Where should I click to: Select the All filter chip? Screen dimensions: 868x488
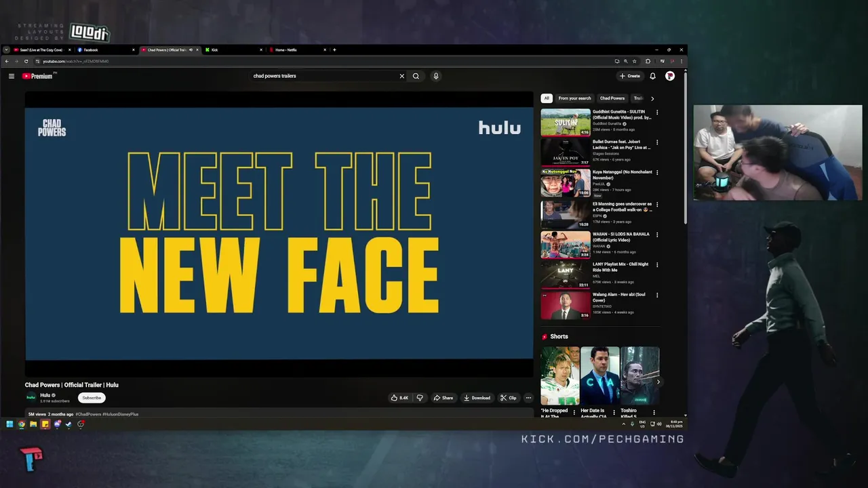point(547,98)
